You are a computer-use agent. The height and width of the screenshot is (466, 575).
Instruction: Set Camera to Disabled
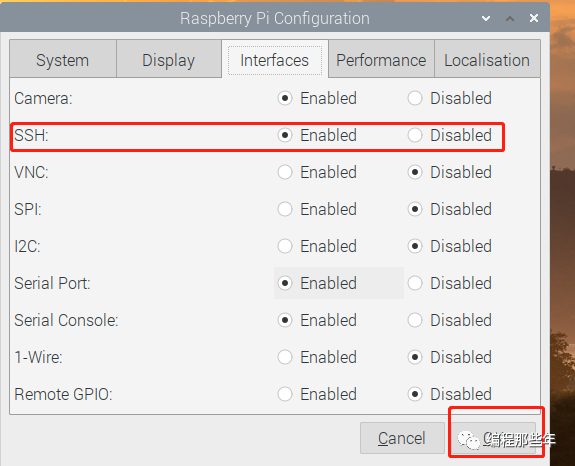pyautogui.click(x=415, y=98)
